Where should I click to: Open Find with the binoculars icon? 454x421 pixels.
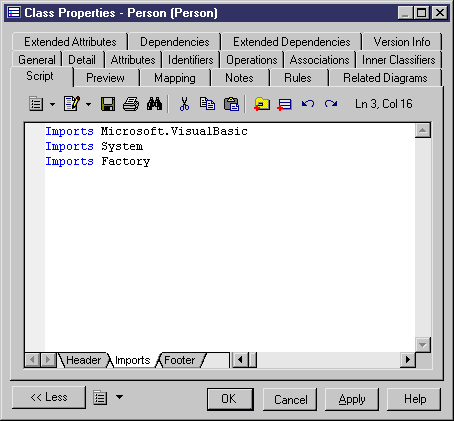click(x=154, y=104)
